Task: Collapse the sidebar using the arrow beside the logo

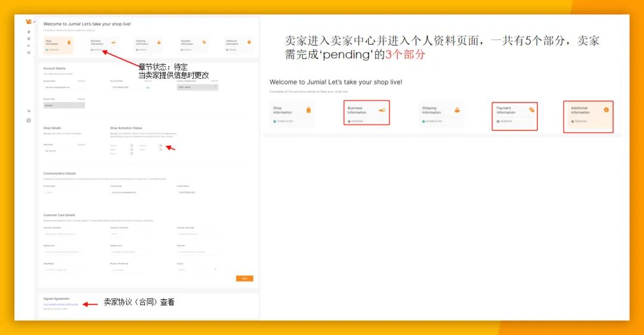Action: (35, 22)
